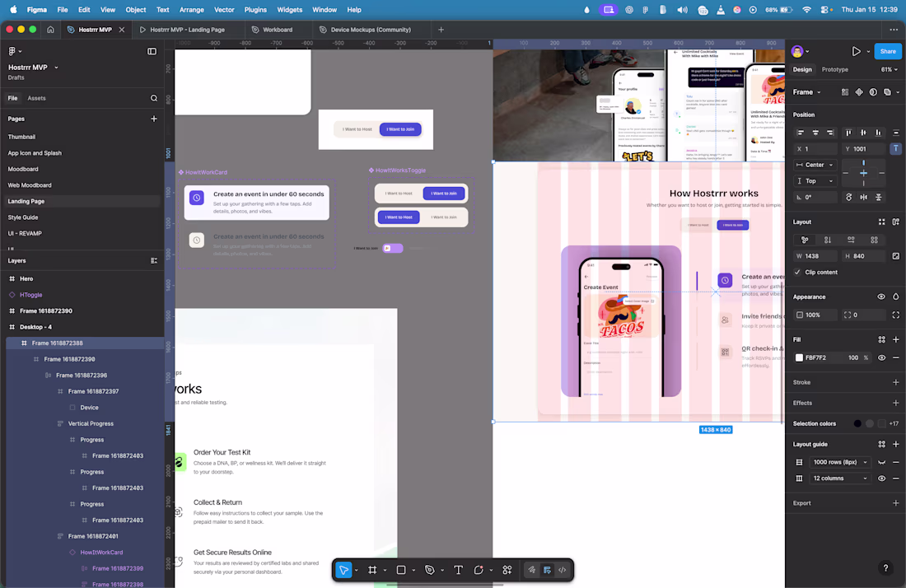Select the Pen tool in bottom toolbar
The width and height of the screenshot is (906, 588).
click(x=429, y=570)
